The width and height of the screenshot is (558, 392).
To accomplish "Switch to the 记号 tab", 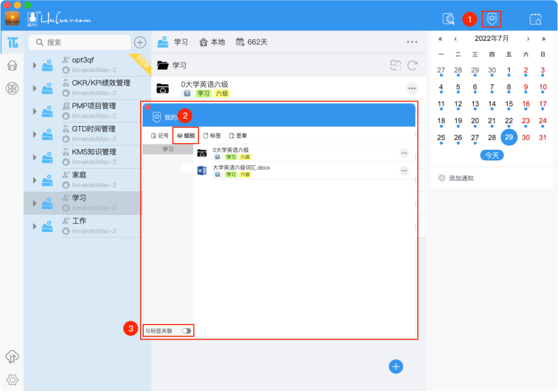I will [160, 136].
